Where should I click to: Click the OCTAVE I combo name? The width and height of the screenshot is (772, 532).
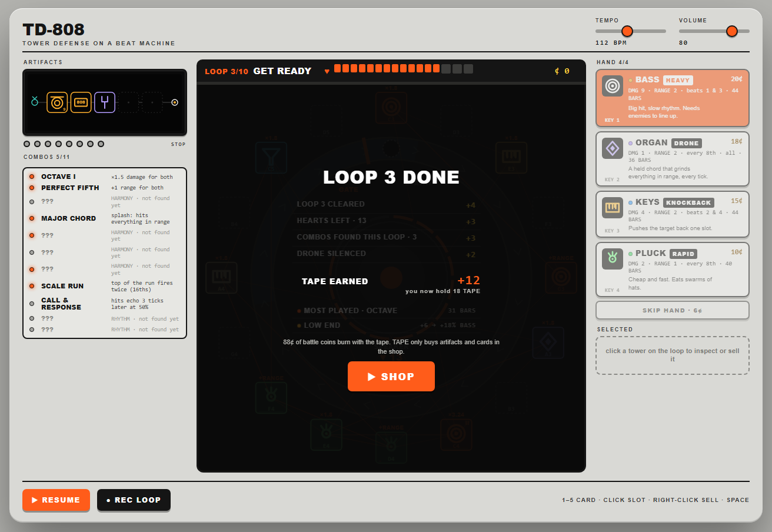point(58,177)
